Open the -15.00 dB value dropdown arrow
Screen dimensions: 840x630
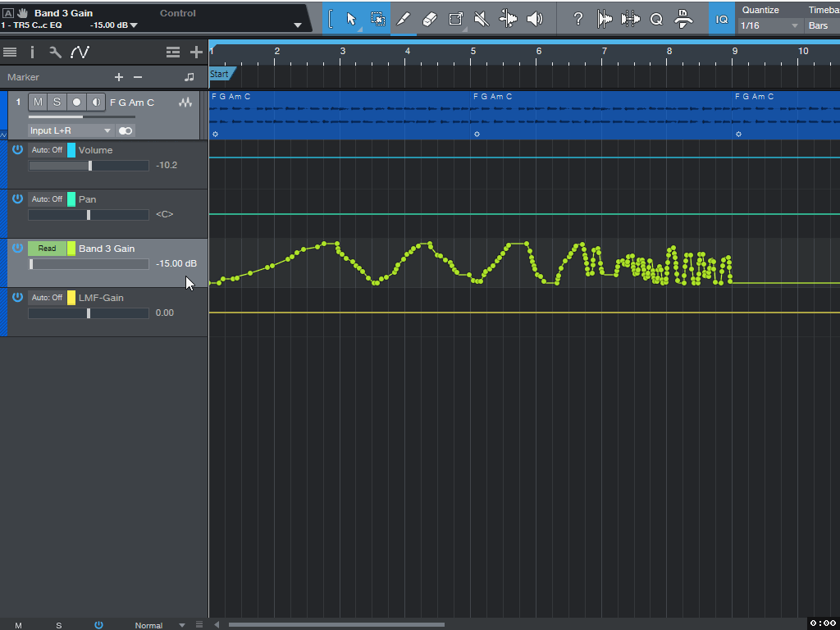pos(134,25)
